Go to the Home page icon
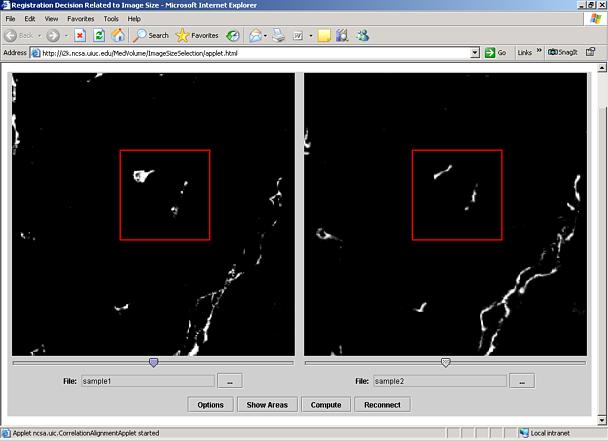This screenshot has height=441, width=608. point(118,35)
